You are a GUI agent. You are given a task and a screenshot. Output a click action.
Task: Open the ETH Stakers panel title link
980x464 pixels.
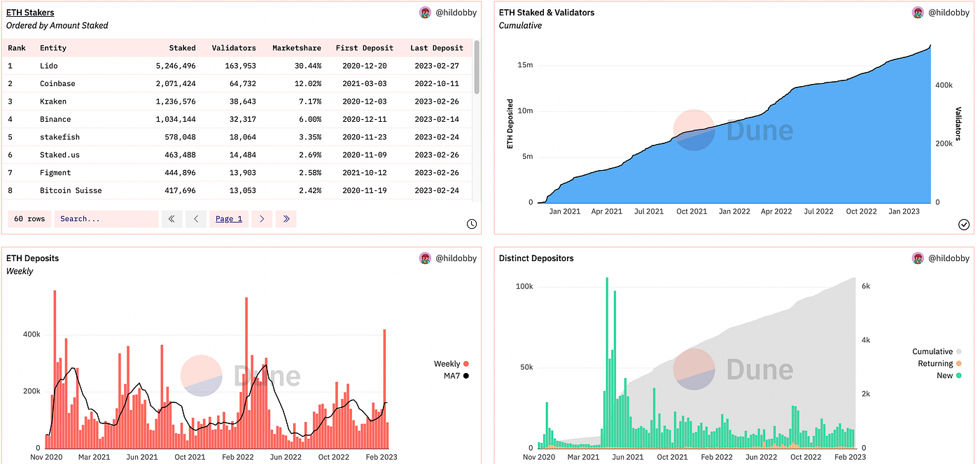(30, 13)
